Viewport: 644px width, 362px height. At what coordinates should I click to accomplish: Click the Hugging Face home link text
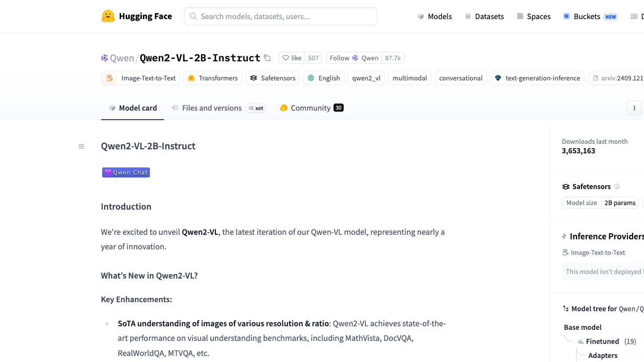pos(145,16)
